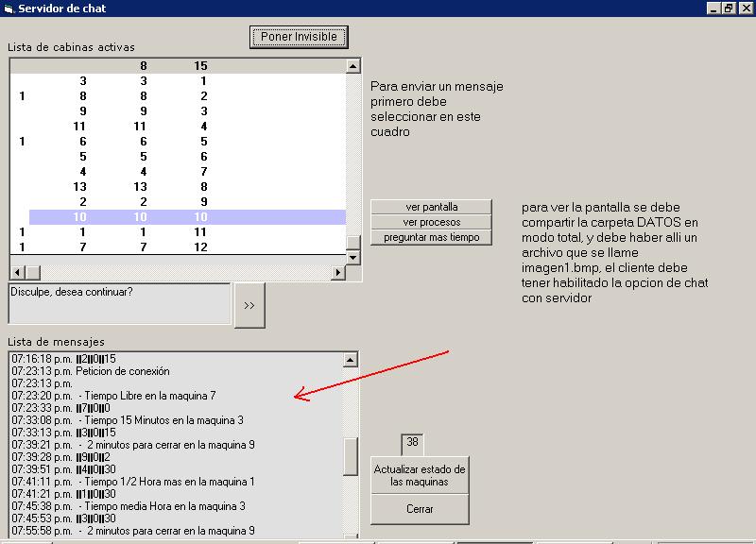Viewport: 756px width, 544px height.
Task: Click message 'Peticion de conexión'
Action: (x=123, y=371)
